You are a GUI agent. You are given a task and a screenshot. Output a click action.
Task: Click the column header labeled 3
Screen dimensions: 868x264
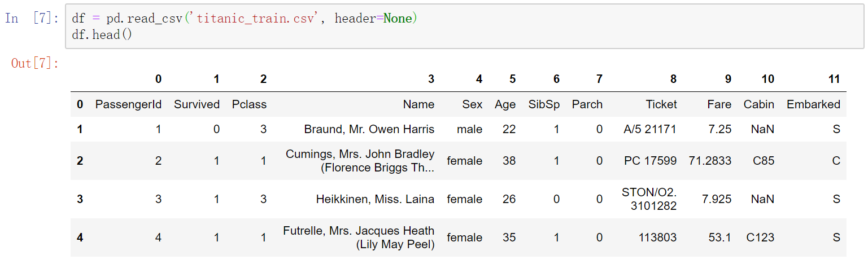click(x=431, y=80)
